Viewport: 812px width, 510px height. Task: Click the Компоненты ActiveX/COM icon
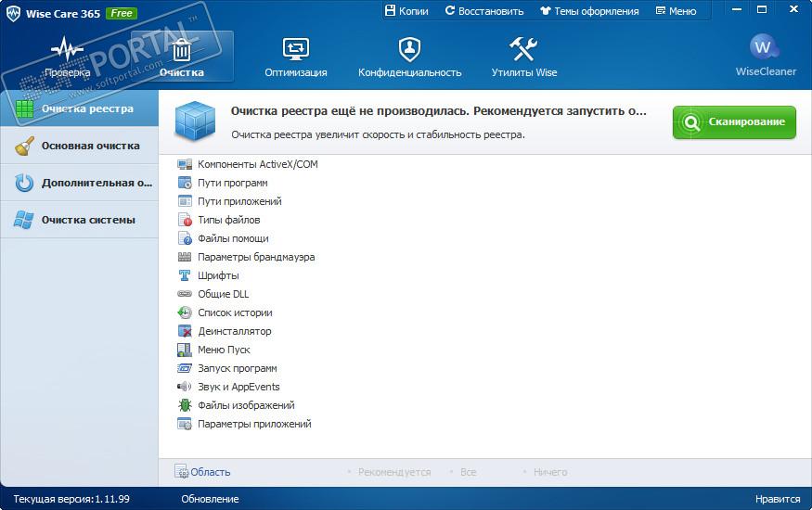click(185, 164)
